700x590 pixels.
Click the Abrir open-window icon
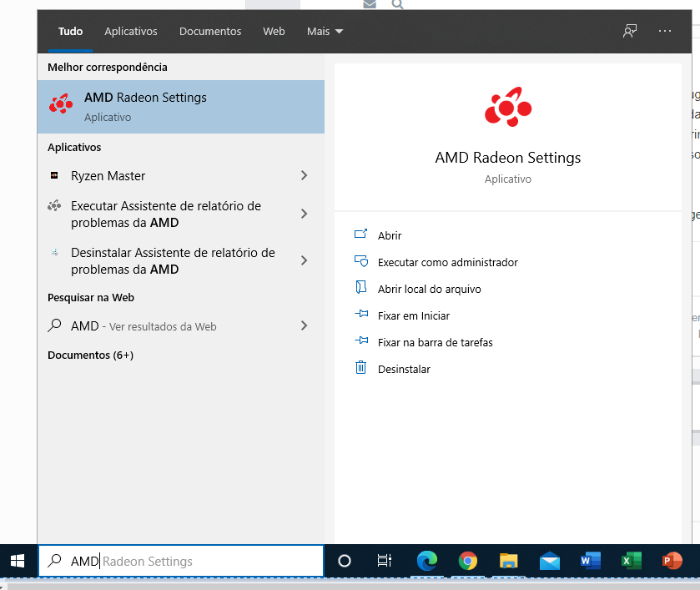[360, 234]
